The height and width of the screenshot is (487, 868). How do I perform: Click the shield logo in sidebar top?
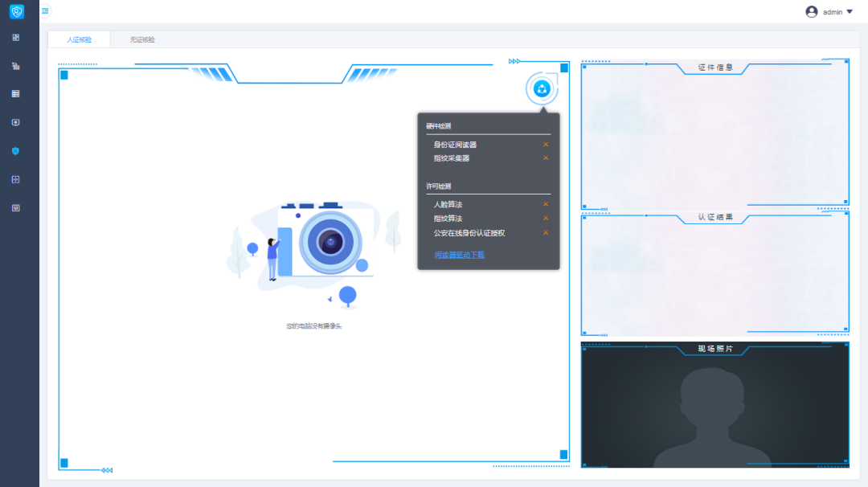coord(17,11)
